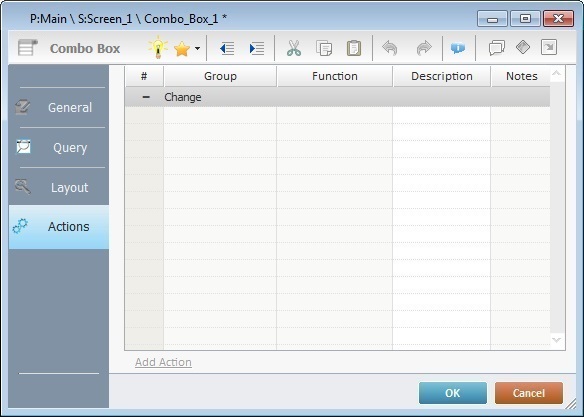
Task: Click the redo arrow icon
Action: click(x=424, y=48)
